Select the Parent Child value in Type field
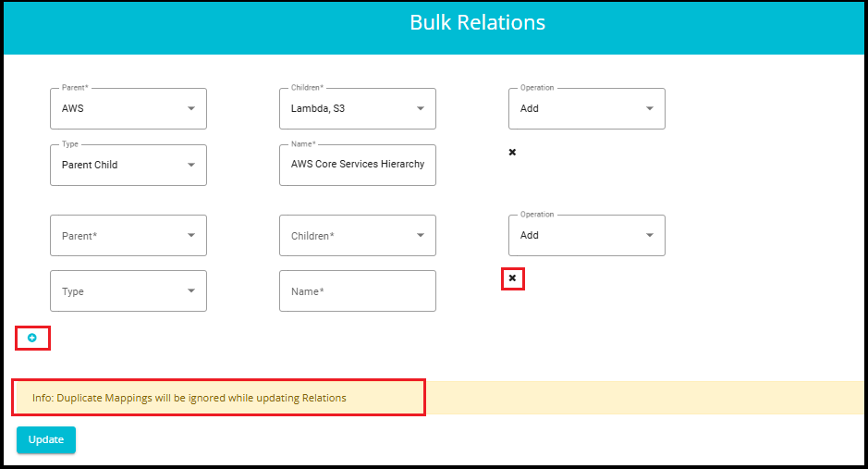 coord(90,165)
